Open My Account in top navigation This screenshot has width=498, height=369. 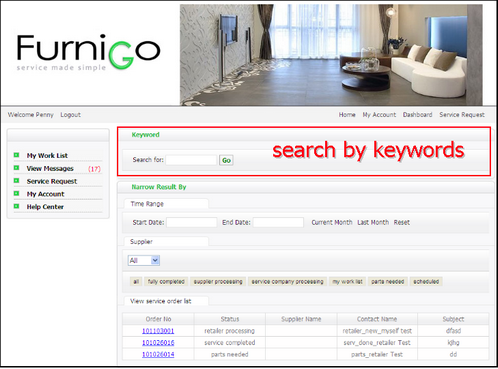[379, 115]
